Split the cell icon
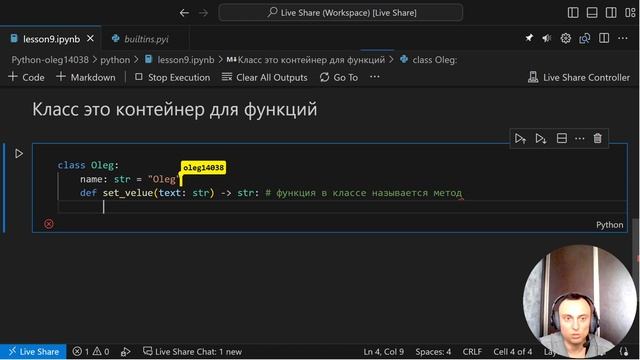Viewport: 640px width, 360px height. 562,138
